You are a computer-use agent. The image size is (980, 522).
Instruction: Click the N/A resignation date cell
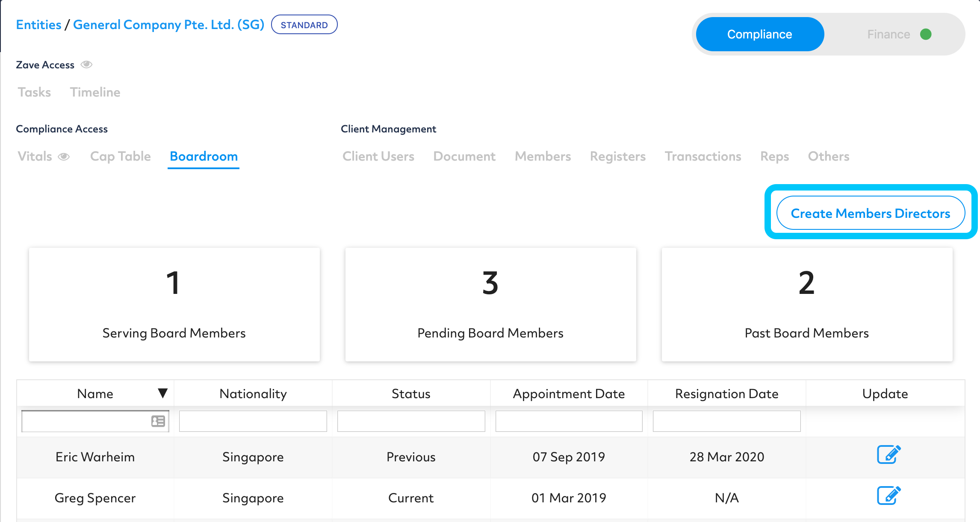pos(726,498)
